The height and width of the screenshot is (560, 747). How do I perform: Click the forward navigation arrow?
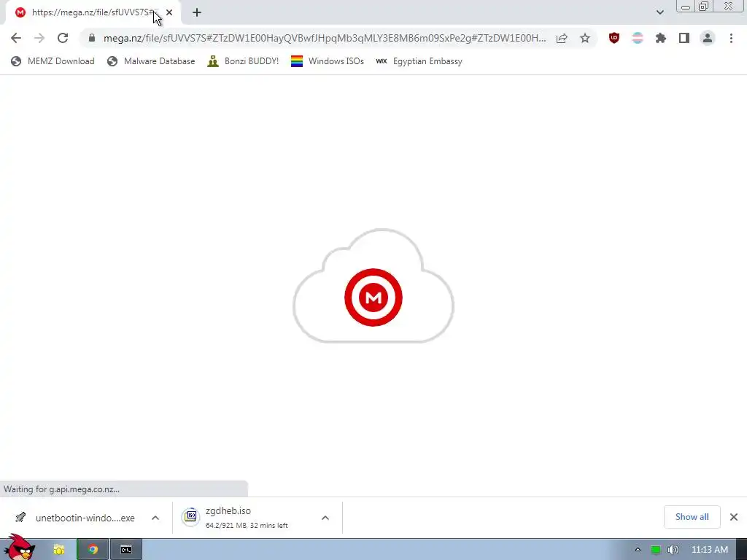39,38
